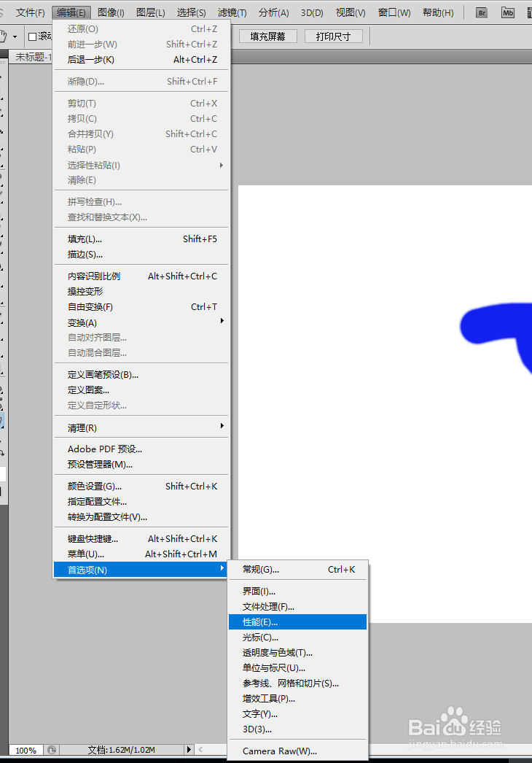
Task: Choose 填充(L)... from Edit menu
Action: click(x=141, y=239)
